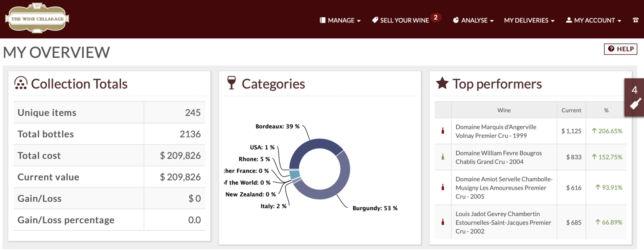Click the phone contact icon in navbar

coord(635,20)
